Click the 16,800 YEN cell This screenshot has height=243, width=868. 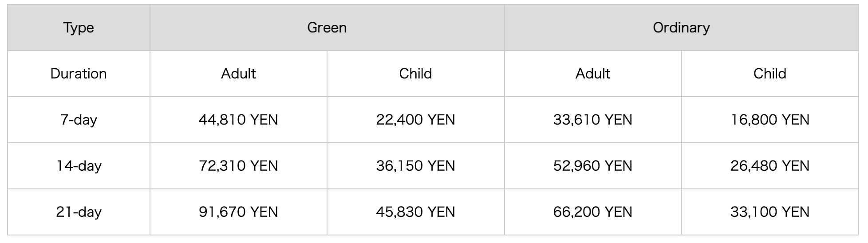point(770,120)
